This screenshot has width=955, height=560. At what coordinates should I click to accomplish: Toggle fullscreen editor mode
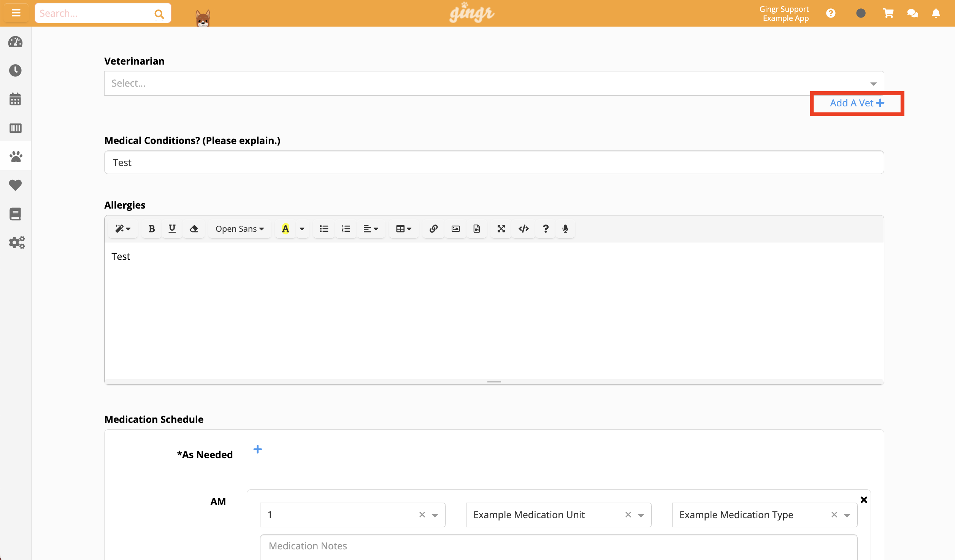click(x=501, y=229)
